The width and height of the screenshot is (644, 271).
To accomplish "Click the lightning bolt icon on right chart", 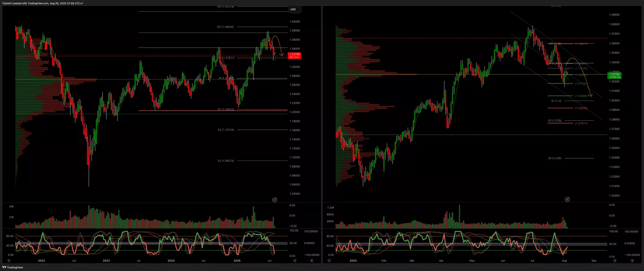I will click(x=567, y=200).
